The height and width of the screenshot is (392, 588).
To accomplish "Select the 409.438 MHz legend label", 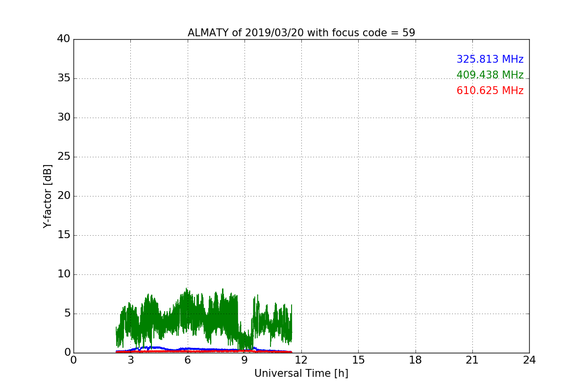I will (x=490, y=75).
